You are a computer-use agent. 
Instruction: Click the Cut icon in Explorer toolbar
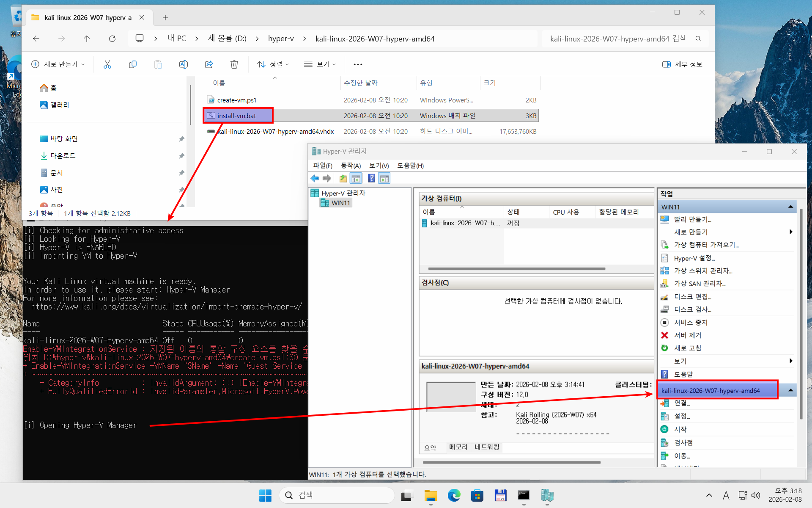pyautogui.click(x=107, y=64)
